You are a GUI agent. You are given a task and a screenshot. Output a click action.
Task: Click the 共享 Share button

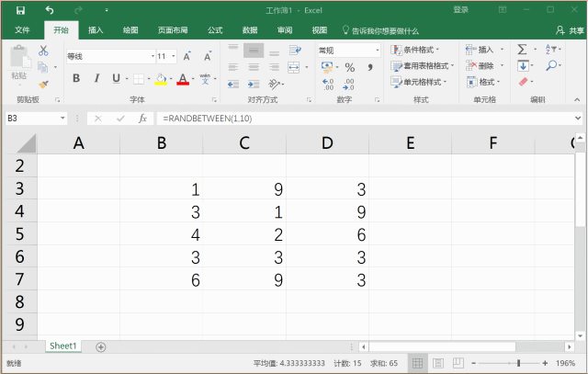(570, 30)
